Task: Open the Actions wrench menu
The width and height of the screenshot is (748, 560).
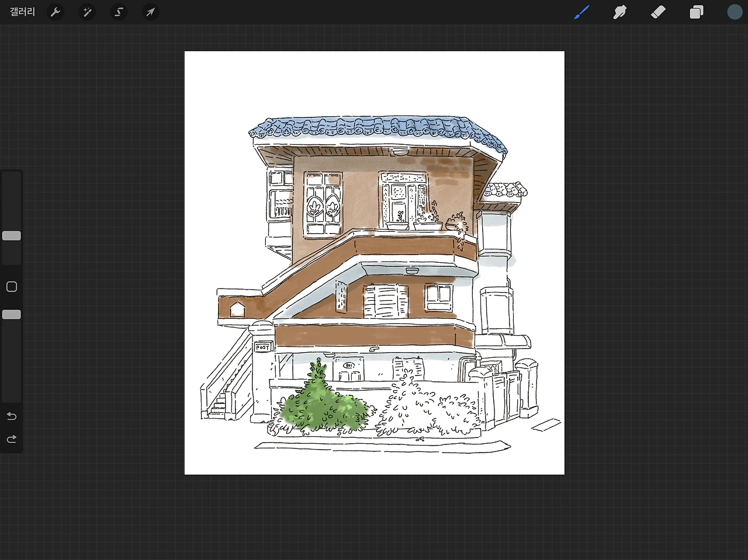Action: point(56,12)
